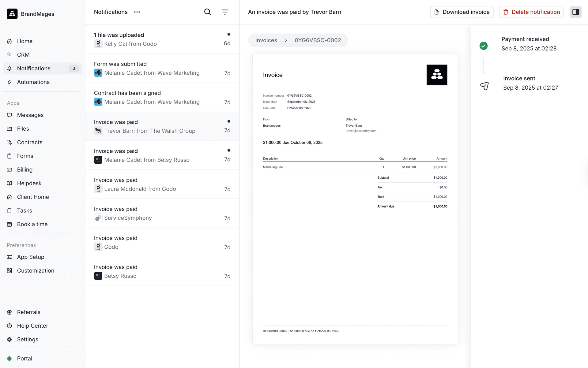
Task: Open the notifications filter icon
Action: 224,12
